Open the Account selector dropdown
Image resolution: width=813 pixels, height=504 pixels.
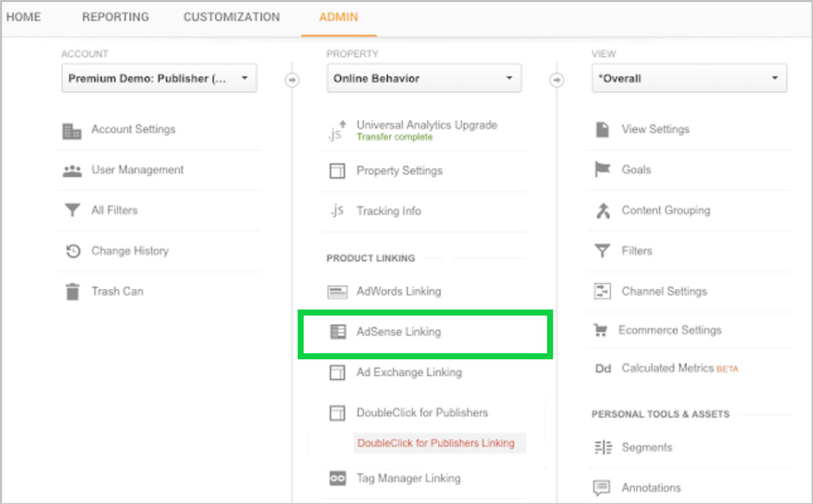[x=159, y=79]
